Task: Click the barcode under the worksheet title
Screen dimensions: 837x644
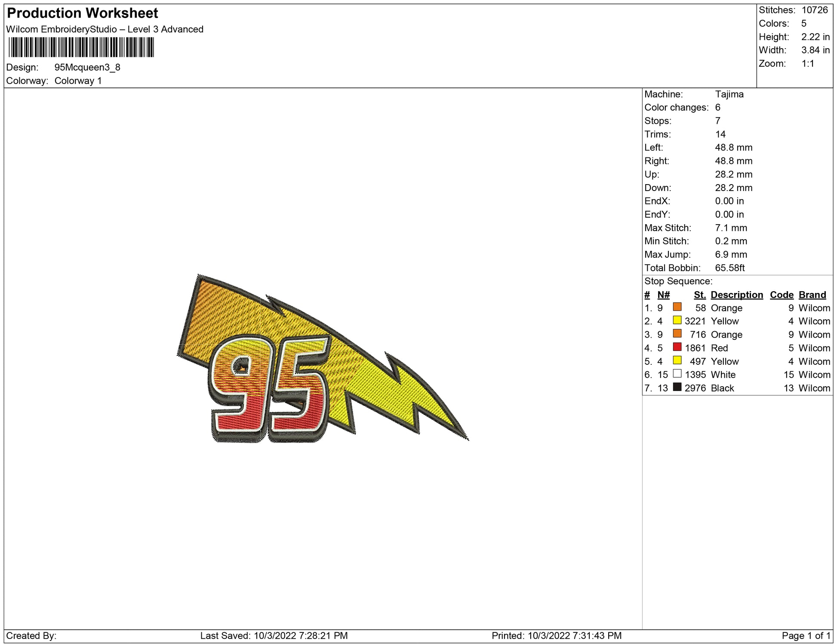Action: pyautogui.click(x=81, y=47)
